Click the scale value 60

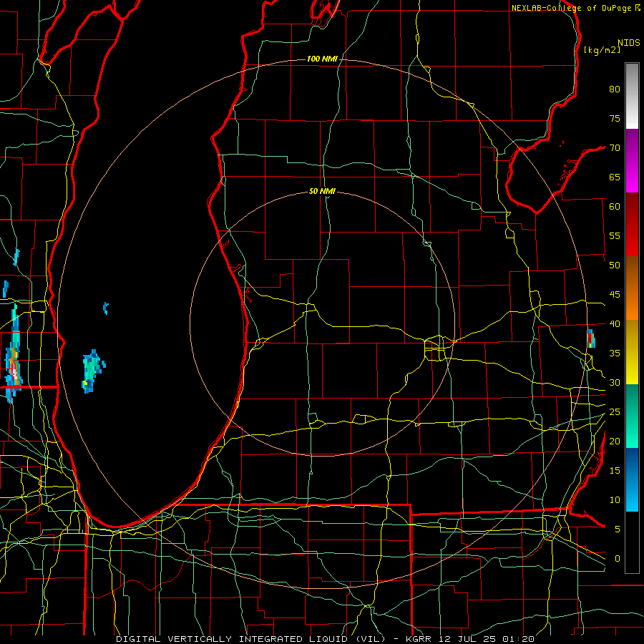click(615, 207)
